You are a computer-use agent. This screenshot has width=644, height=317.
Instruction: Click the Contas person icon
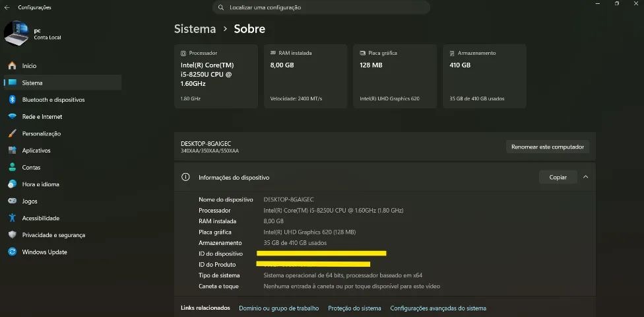(13, 167)
